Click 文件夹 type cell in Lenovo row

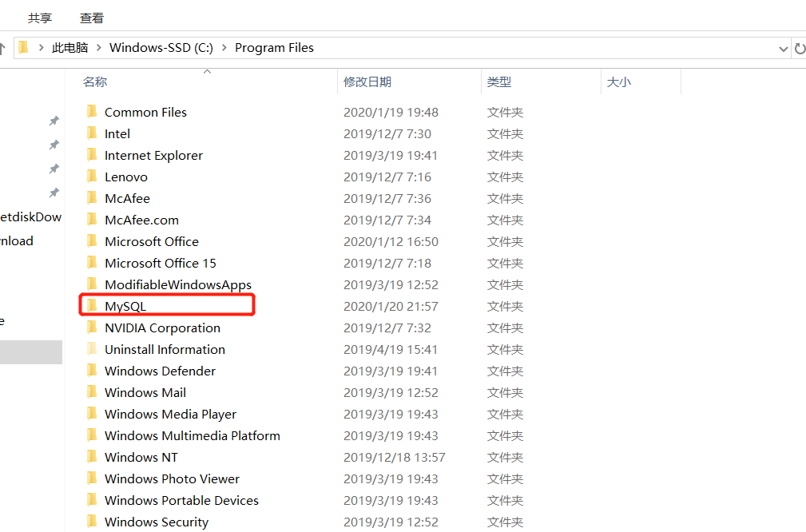pyautogui.click(x=506, y=177)
